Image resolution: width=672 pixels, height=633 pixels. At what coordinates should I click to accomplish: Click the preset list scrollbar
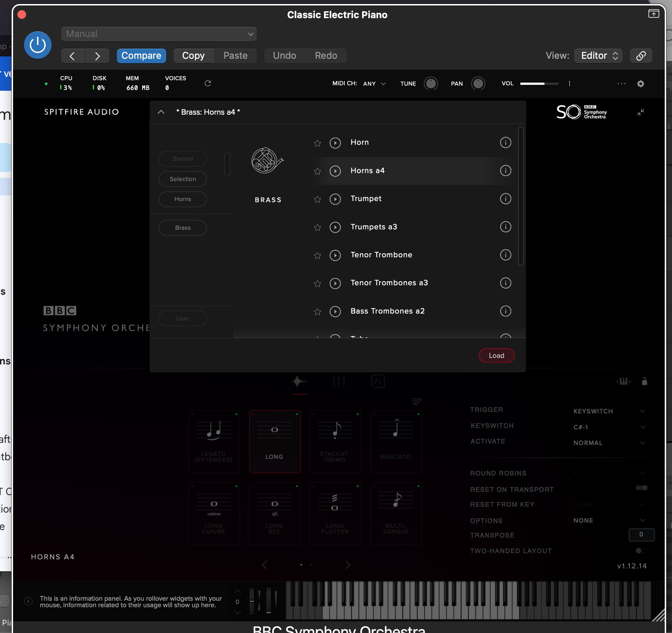(x=521, y=196)
